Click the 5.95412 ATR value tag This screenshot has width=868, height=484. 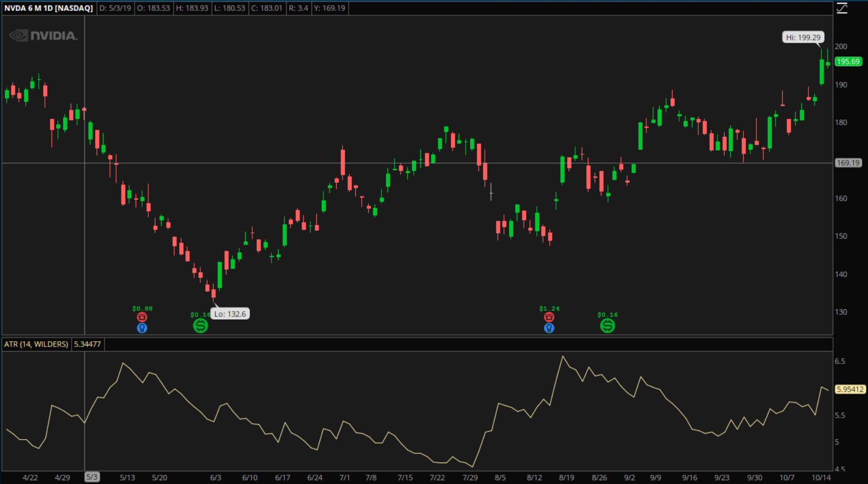click(x=850, y=389)
